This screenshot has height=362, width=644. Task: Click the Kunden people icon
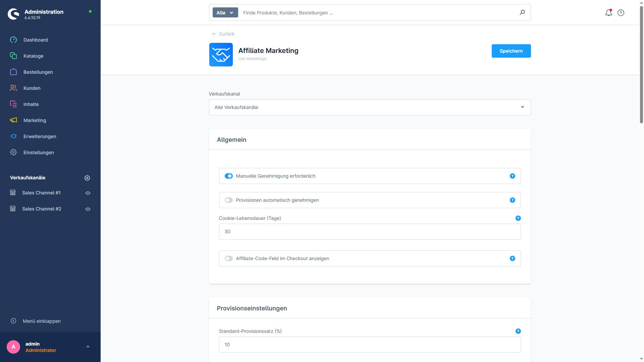13,88
